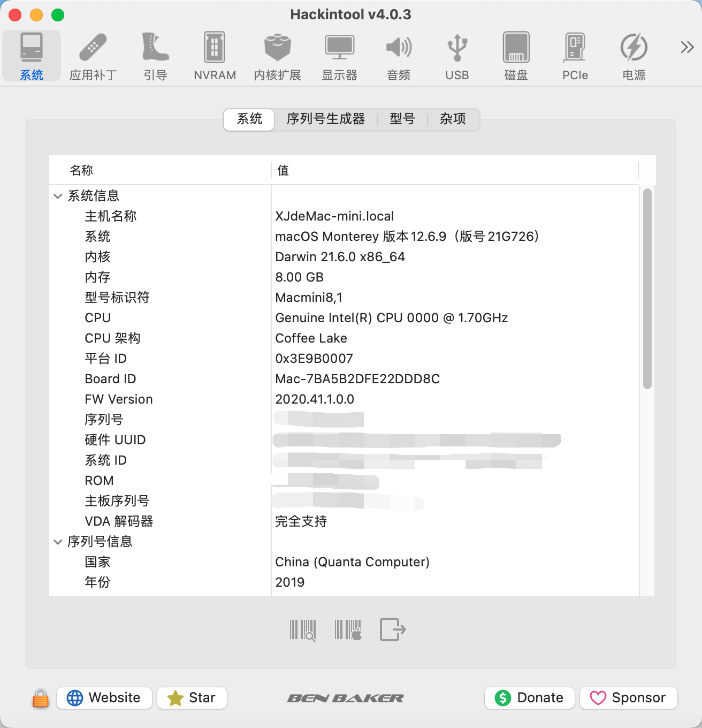Click the barcode Apple icon
This screenshot has height=728, width=702.
(x=348, y=630)
